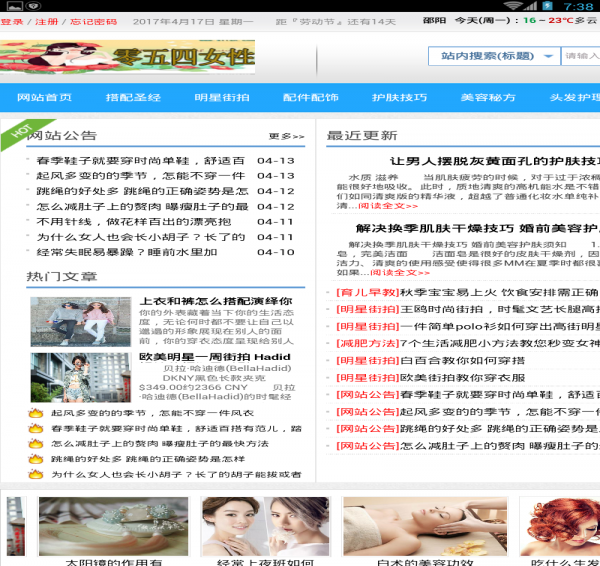Click 更多>> in 网站公告 section
The height and width of the screenshot is (566, 600).
[x=287, y=136]
